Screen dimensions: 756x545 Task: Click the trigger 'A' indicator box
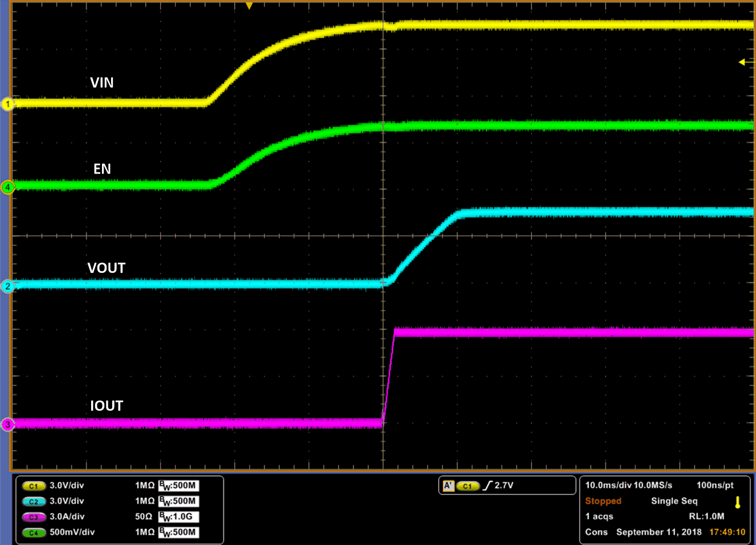click(448, 486)
